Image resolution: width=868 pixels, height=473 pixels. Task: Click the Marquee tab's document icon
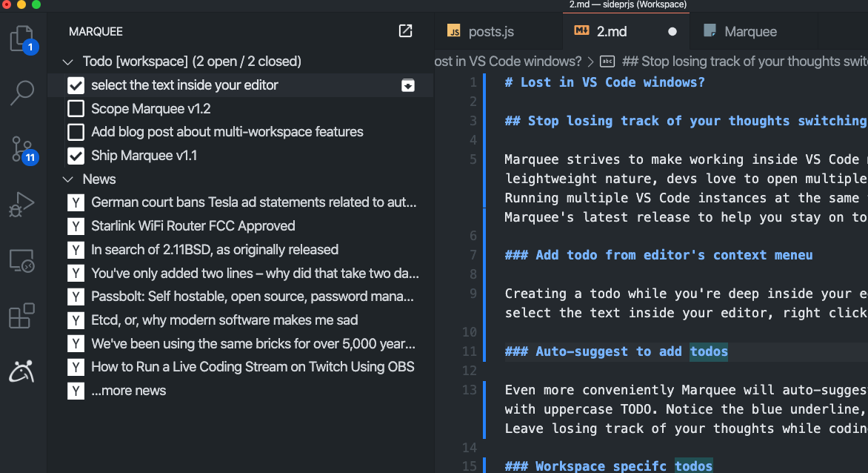(710, 30)
